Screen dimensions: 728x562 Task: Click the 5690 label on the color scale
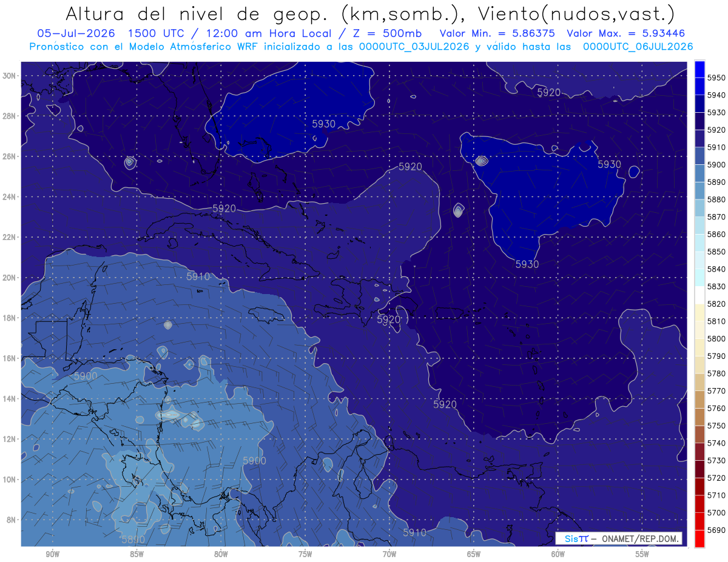coord(716,530)
